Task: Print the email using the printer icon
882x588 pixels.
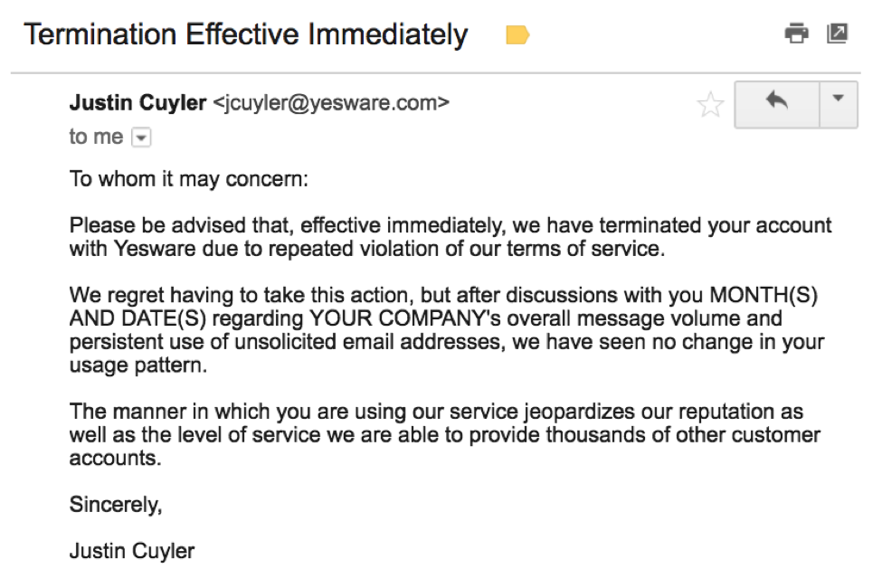Action: coord(796,34)
